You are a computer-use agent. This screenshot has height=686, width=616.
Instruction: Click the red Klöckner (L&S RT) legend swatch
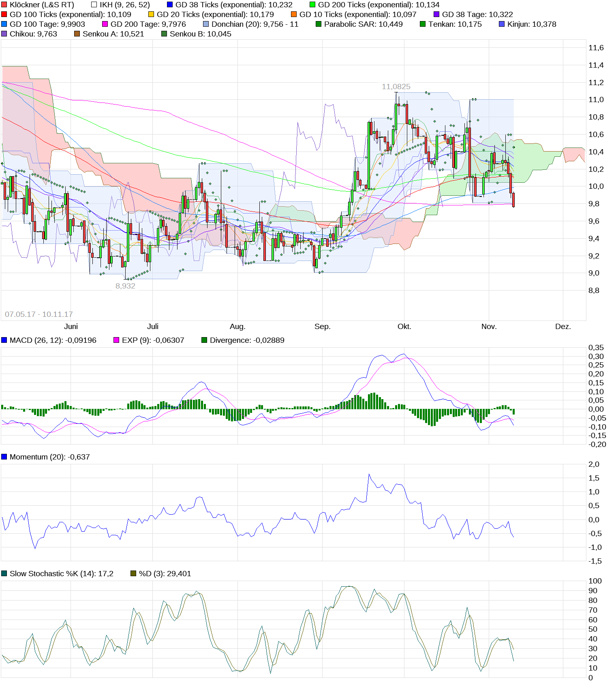point(4,5)
